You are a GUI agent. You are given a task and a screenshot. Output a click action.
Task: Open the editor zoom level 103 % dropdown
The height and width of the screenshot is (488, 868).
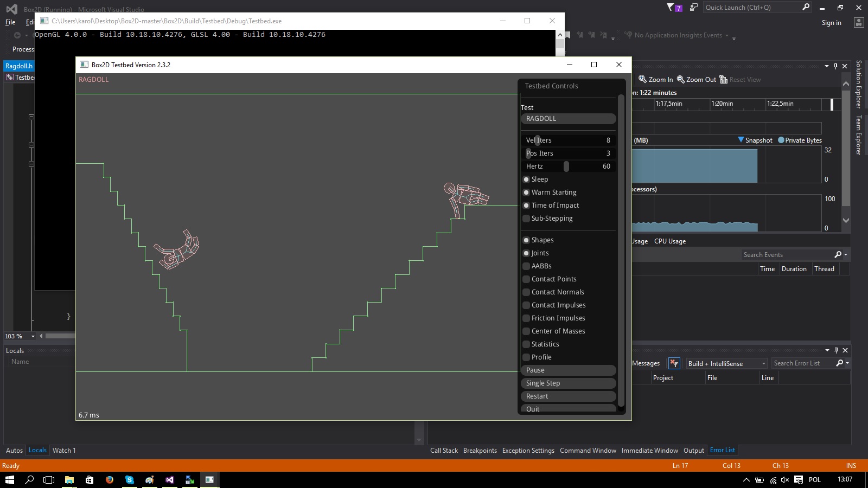click(x=33, y=336)
